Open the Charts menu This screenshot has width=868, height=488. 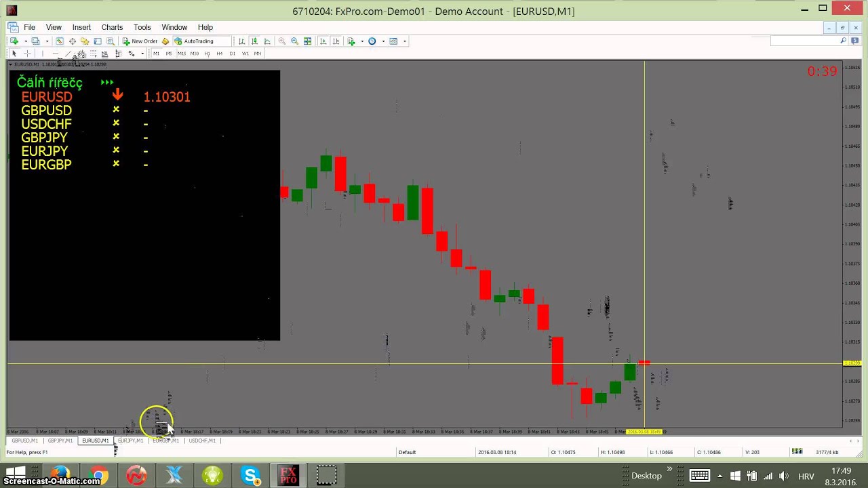pyautogui.click(x=112, y=27)
